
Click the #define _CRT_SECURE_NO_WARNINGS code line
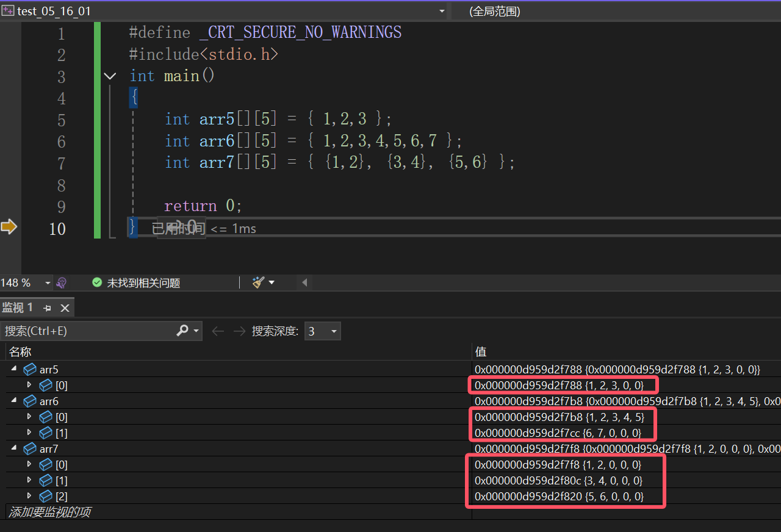(x=265, y=32)
